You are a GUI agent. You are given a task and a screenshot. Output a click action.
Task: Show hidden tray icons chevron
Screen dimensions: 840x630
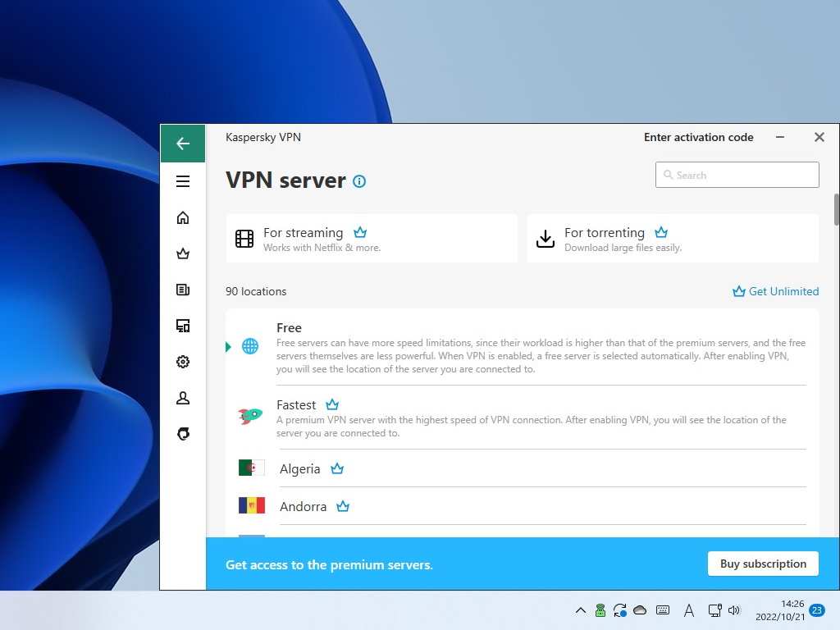580,610
